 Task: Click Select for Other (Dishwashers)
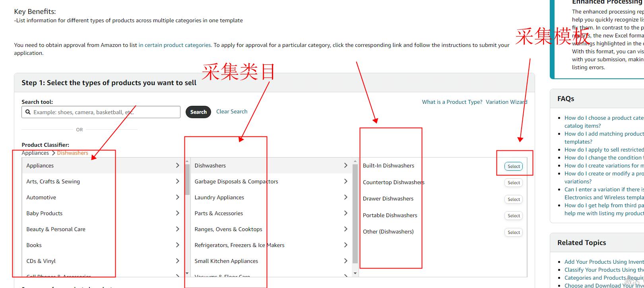coord(514,232)
